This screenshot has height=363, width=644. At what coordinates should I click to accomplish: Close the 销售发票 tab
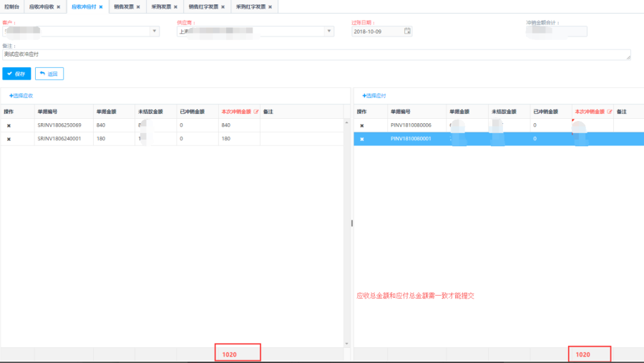[138, 6]
